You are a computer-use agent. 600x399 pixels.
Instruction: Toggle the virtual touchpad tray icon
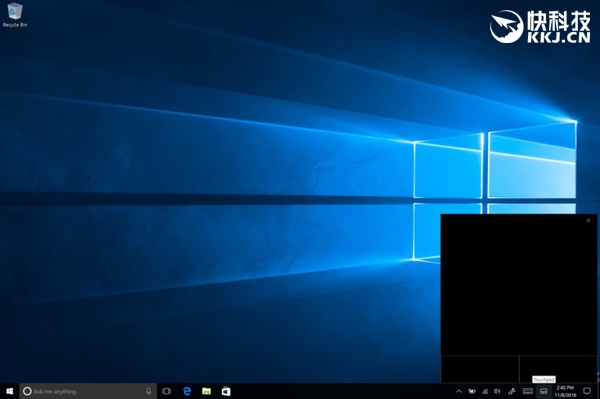coord(543,391)
